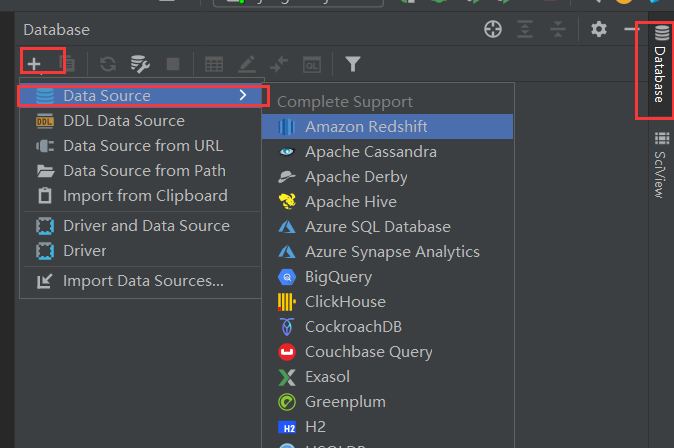Screen dimensions: 674x448
Task: Select Apache Hive data source
Action: coord(387,202)
